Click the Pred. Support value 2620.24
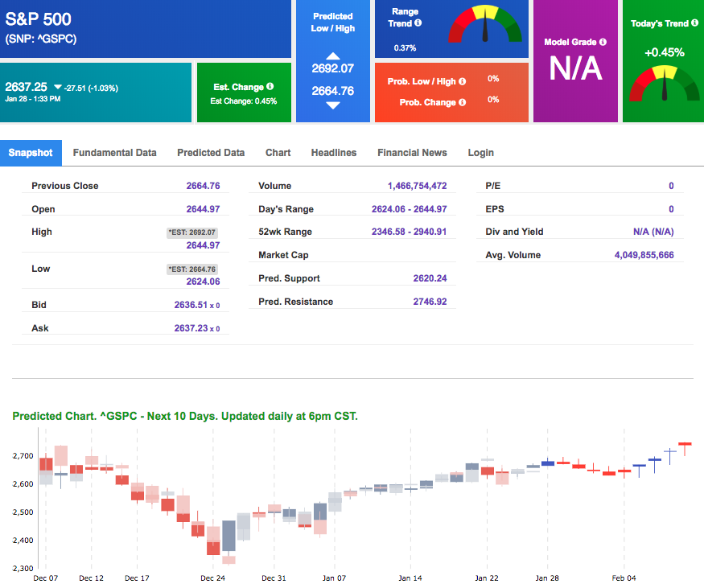Image resolution: width=704 pixels, height=588 pixels. [430, 279]
